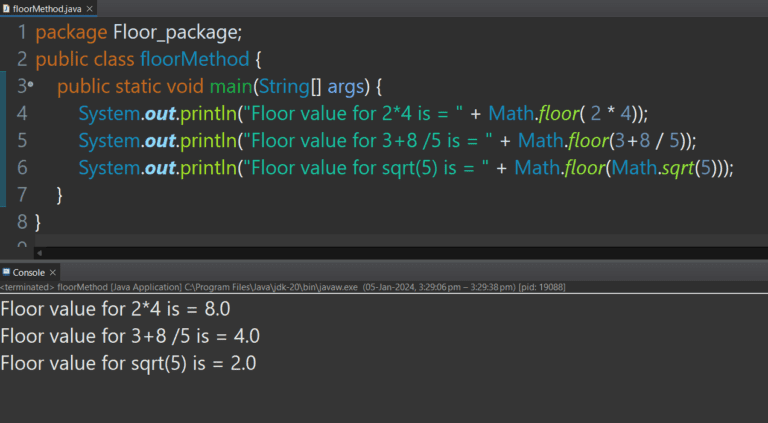Image resolution: width=768 pixels, height=423 pixels.
Task: Click 'String' parameter type on line 3
Action: [x=284, y=87]
